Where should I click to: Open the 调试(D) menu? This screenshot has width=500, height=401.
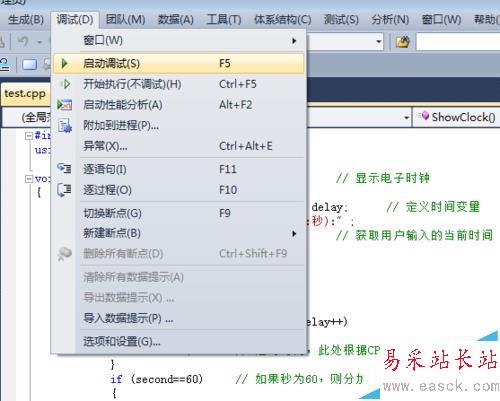(x=75, y=20)
